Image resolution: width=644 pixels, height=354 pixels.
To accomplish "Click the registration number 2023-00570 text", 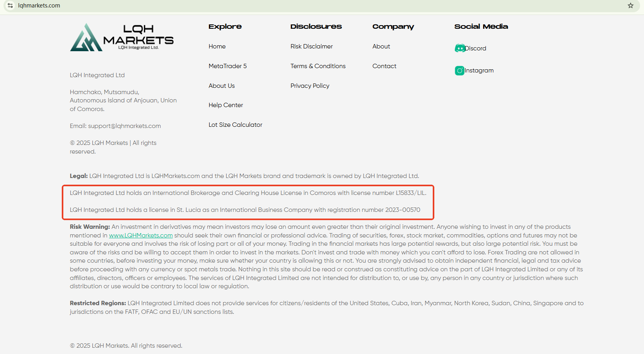I will [x=403, y=210].
